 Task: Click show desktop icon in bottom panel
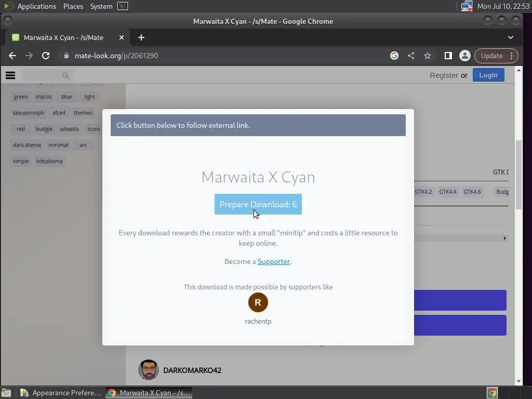[6, 393]
